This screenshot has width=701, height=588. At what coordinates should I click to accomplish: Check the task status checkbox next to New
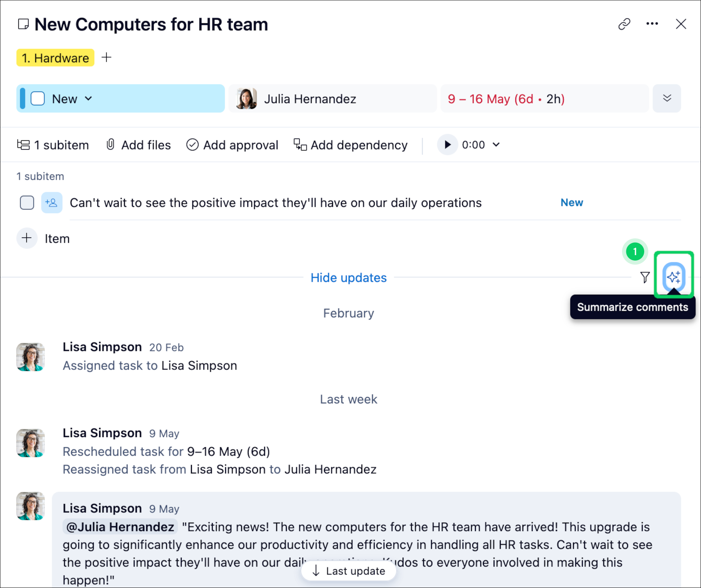click(x=38, y=99)
